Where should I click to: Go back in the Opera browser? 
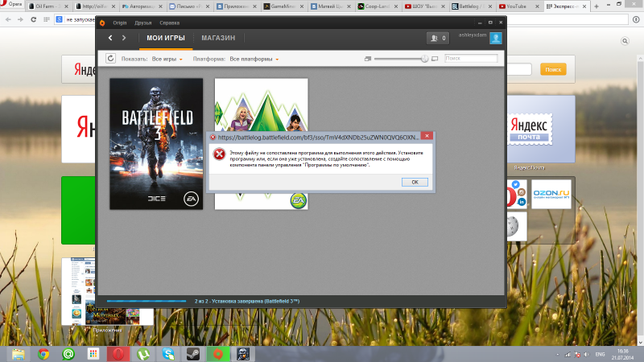pyautogui.click(x=8, y=19)
